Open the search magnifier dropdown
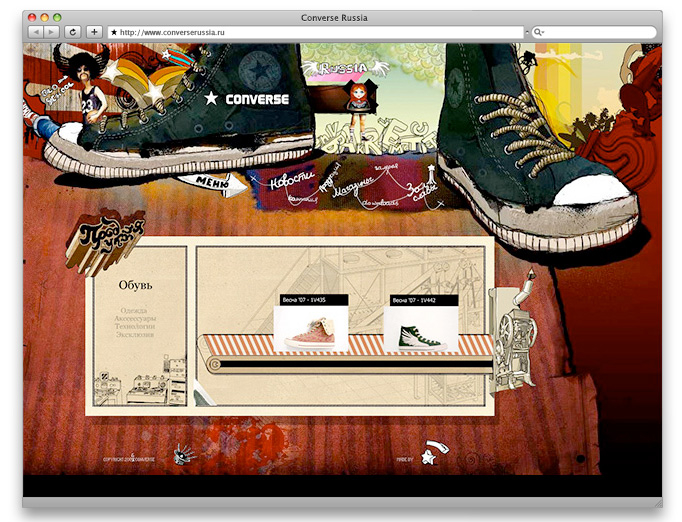This screenshot has width=682, height=522. tap(539, 32)
